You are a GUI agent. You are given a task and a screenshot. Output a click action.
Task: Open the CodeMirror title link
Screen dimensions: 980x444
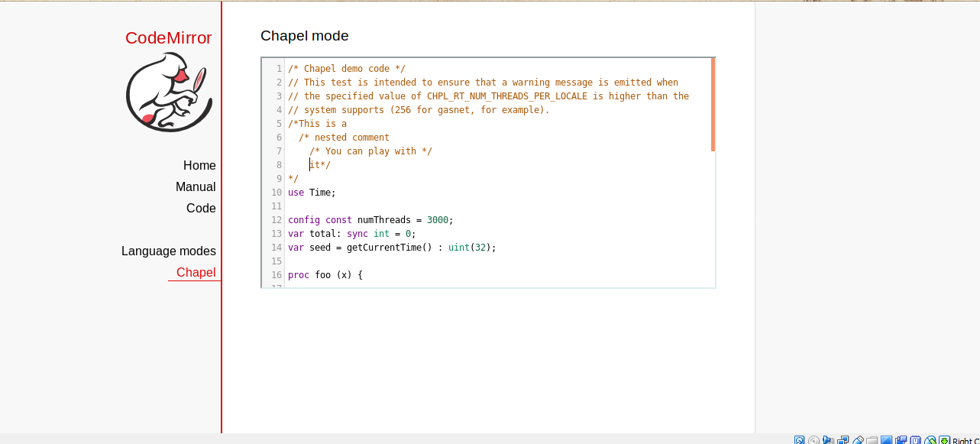point(168,38)
